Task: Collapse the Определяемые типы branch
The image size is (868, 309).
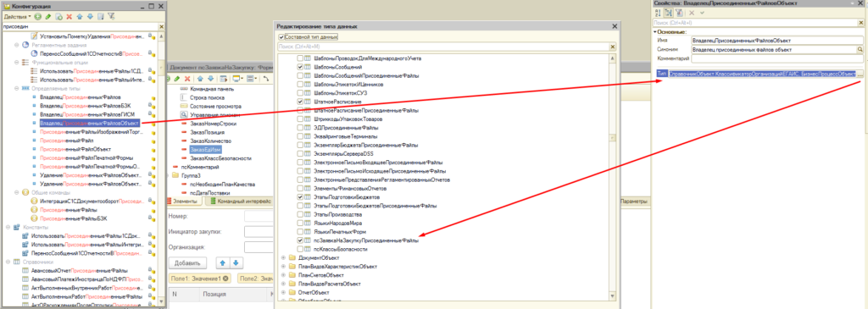Action: pos(17,88)
